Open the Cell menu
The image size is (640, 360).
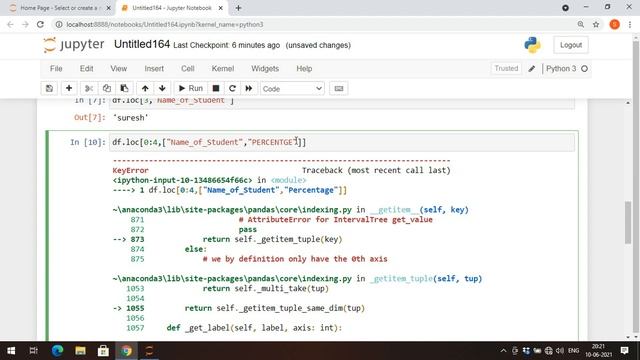pyautogui.click(x=188, y=69)
